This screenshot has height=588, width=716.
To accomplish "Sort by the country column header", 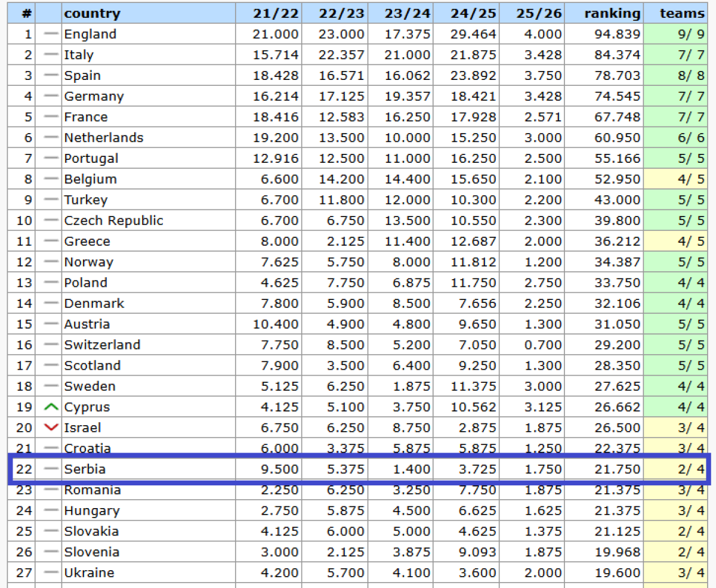I will click(x=92, y=13).
